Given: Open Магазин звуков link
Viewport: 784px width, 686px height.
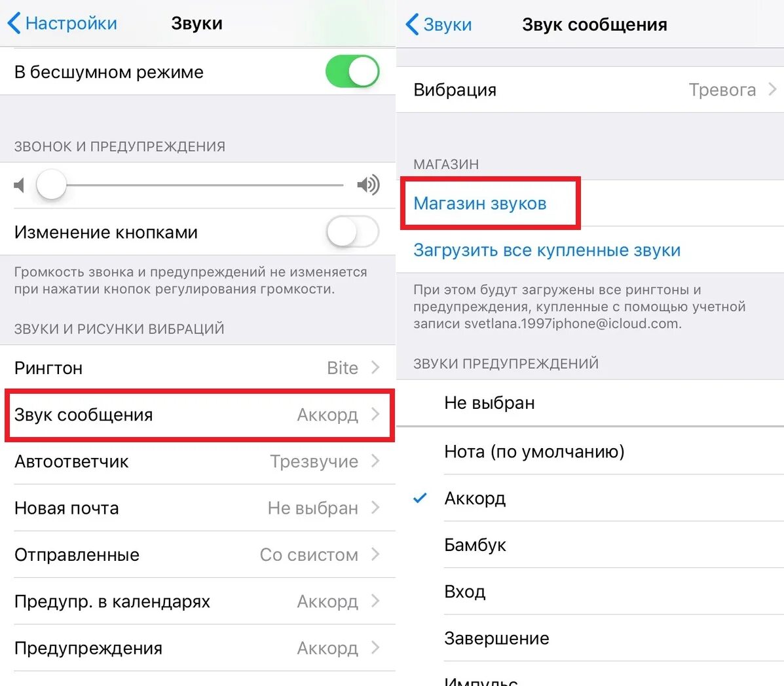Looking at the screenshot, I should (x=480, y=204).
